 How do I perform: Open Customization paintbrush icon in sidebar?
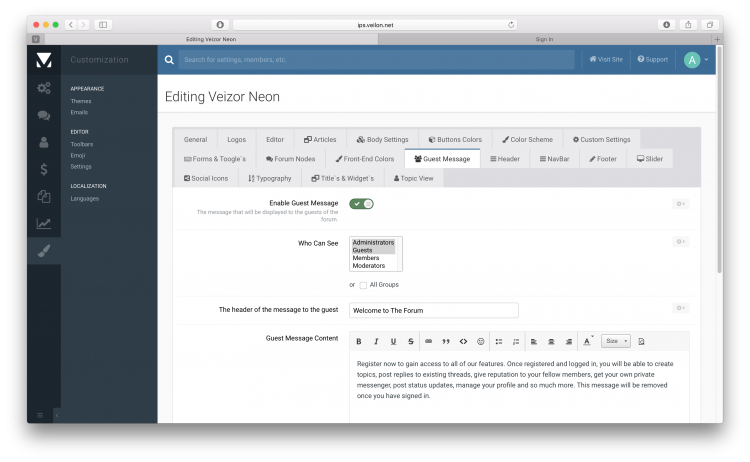coord(44,251)
